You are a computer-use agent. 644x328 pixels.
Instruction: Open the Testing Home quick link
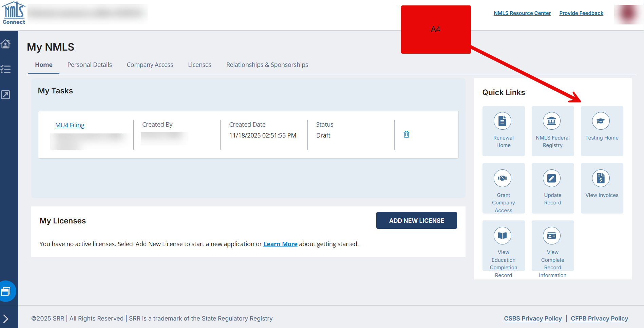tap(602, 131)
